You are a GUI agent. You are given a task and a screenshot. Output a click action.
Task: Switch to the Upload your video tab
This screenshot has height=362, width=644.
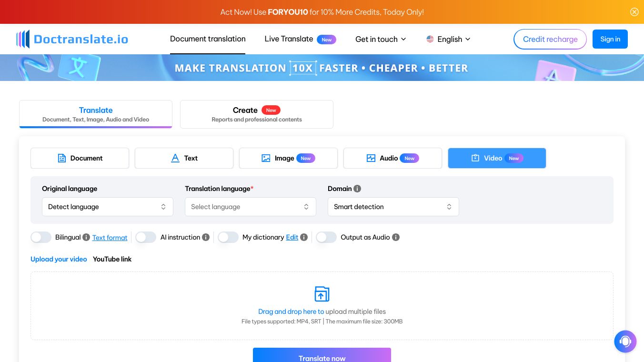click(x=59, y=259)
